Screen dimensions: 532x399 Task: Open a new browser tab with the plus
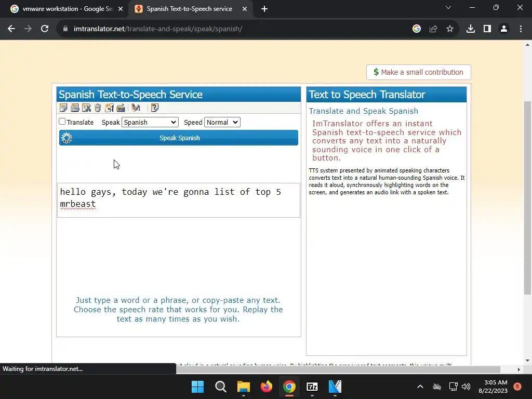(264, 9)
